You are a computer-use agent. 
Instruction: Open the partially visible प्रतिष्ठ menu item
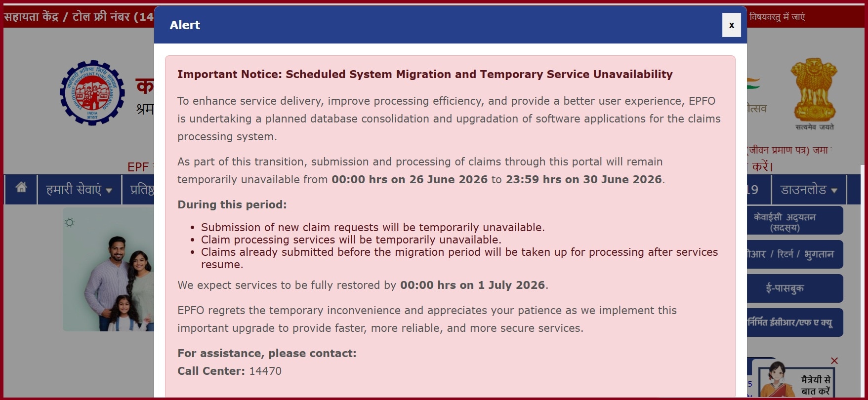tap(142, 190)
